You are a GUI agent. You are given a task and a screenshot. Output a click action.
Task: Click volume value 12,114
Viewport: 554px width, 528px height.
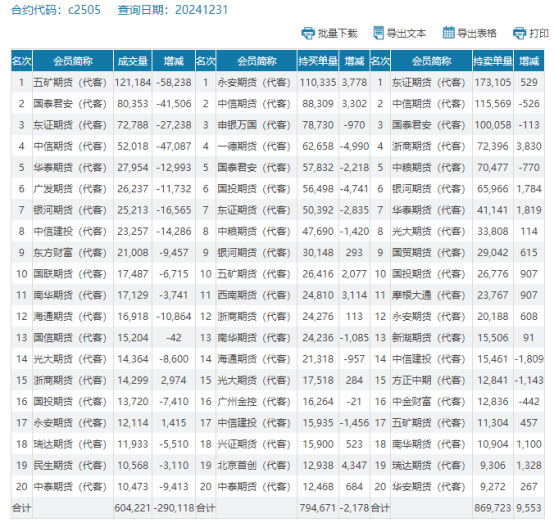pyautogui.click(x=132, y=423)
